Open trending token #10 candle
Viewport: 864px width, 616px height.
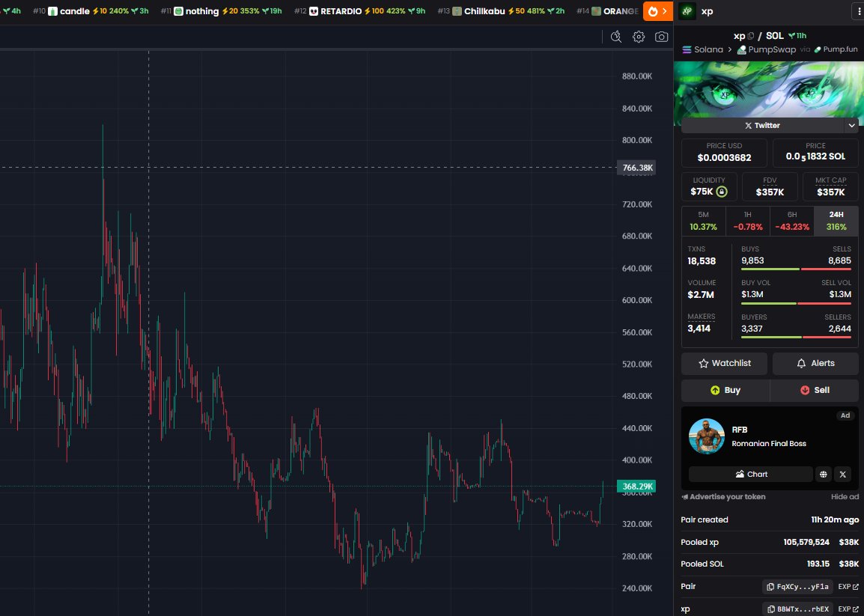click(91, 11)
